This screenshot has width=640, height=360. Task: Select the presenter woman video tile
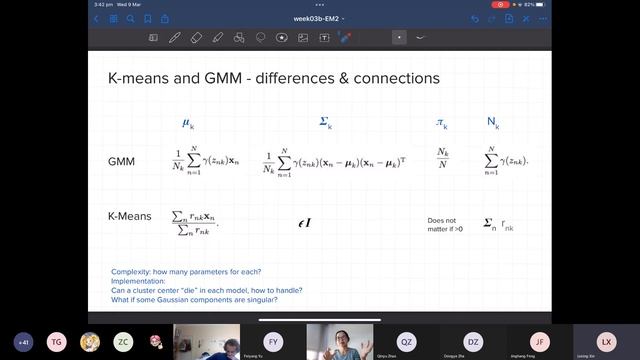pos(340,342)
